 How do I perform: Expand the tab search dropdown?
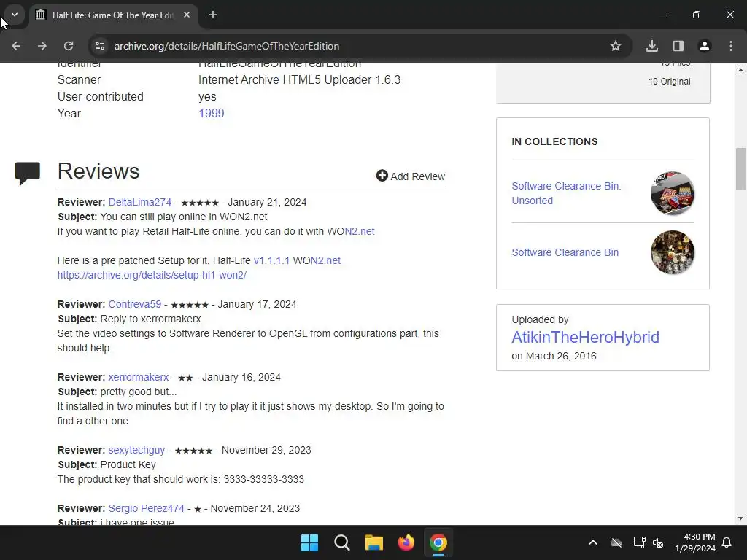tap(15, 15)
